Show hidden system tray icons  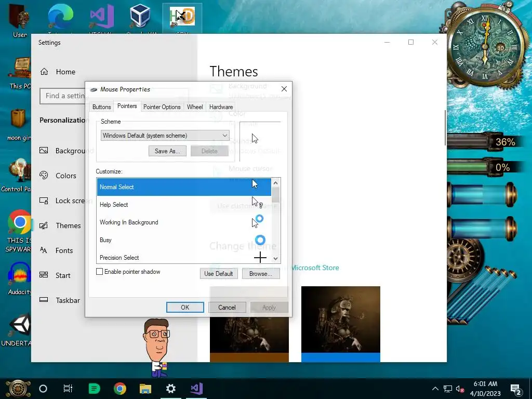coord(435,389)
